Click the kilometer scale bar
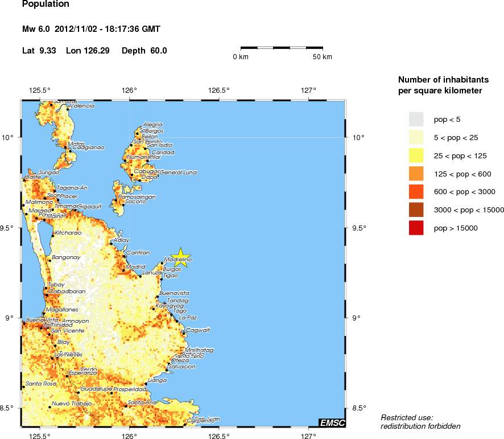 pos(282,48)
